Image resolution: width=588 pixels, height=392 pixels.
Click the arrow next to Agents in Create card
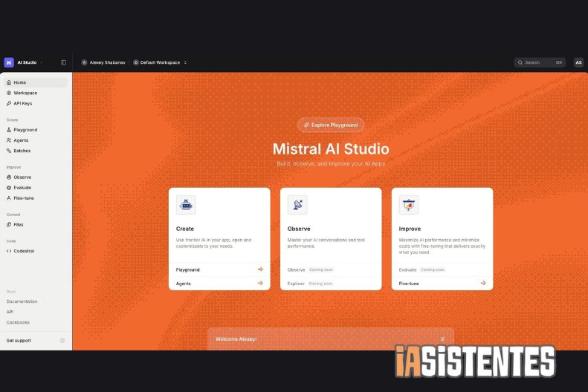coord(260,283)
